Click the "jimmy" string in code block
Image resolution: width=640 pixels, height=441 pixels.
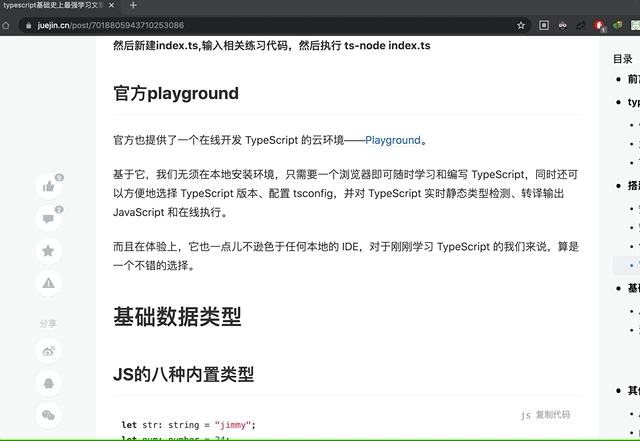click(233, 425)
